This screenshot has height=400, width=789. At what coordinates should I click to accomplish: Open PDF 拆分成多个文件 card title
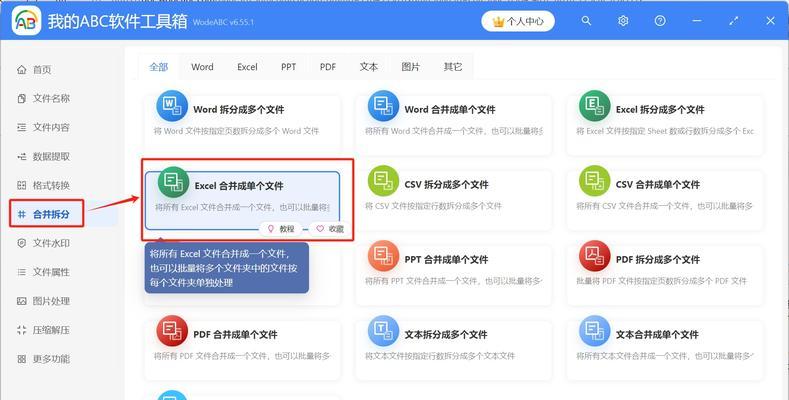click(x=658, y=260)
